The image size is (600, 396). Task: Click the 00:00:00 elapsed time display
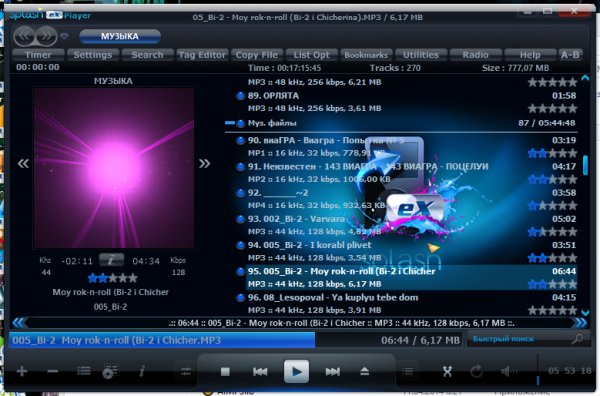[38, 67]
